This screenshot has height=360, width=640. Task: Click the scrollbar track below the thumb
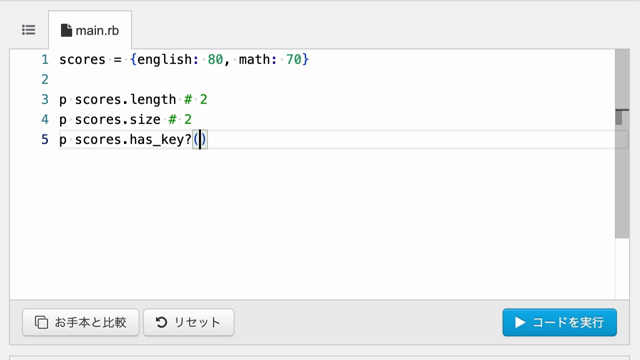[622, 268]
